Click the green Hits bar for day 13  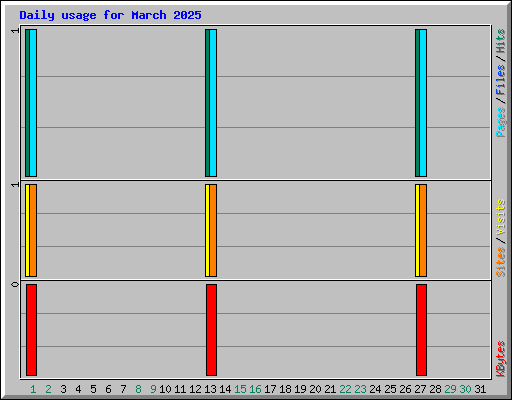tap(207, 103)
